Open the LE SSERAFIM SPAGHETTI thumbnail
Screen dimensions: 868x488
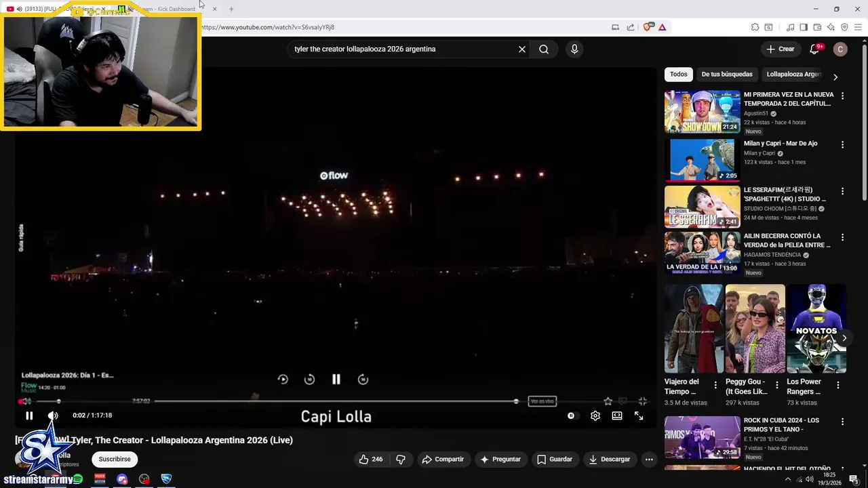pyautogui.click(x=703, y=207)
